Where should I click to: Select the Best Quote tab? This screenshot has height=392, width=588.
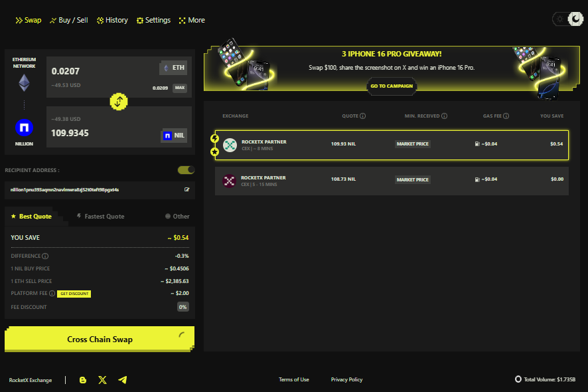[31, 217]
